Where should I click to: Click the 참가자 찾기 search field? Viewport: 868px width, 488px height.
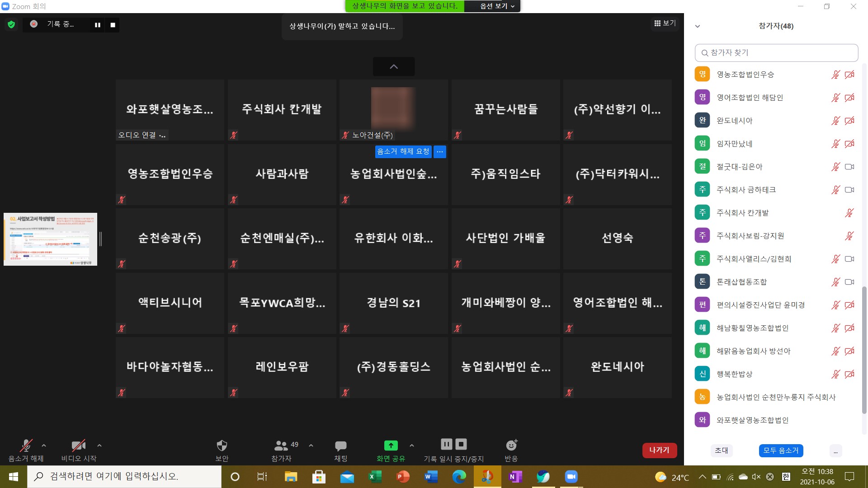[x=776, y=53]
